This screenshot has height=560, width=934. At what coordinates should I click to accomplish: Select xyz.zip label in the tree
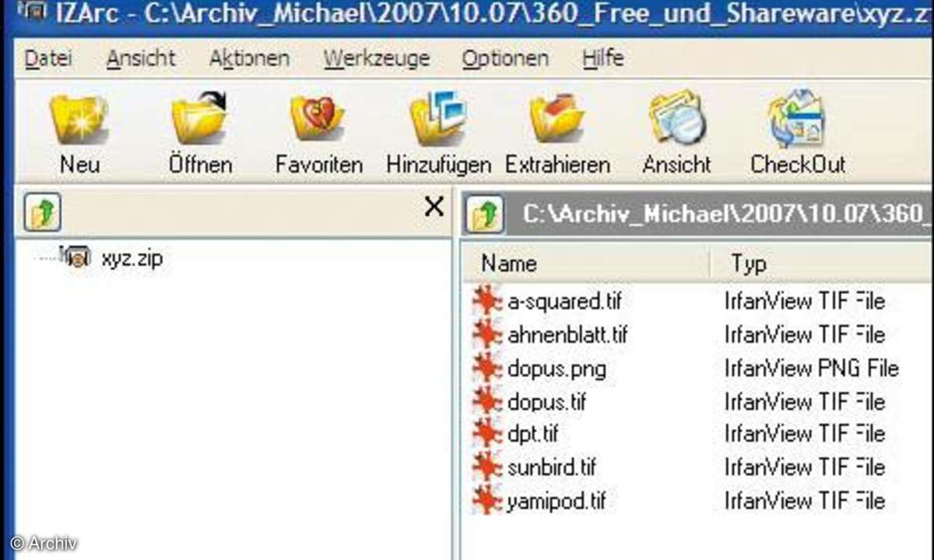click(132, 258)
